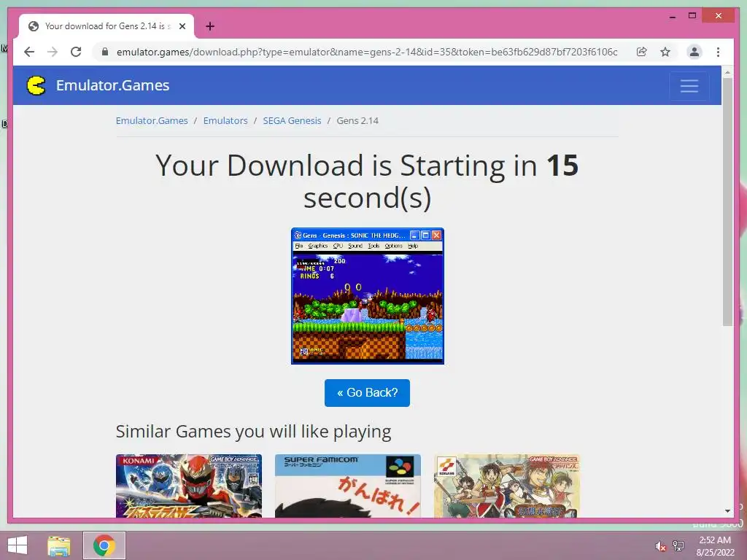
Task: Click the Gens 2.14 breadcrumb text
Action: coord(357,120)
